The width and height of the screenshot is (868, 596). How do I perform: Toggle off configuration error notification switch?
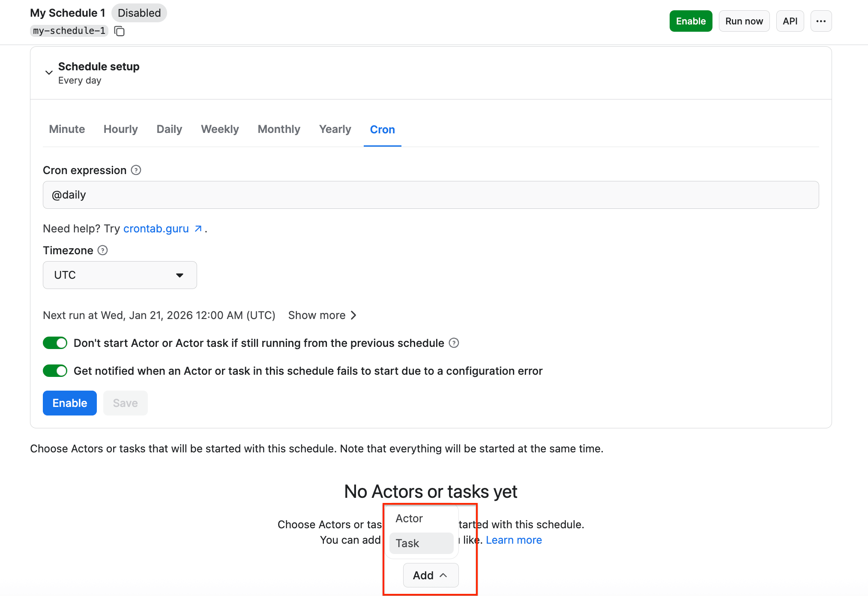click(55, 371)
